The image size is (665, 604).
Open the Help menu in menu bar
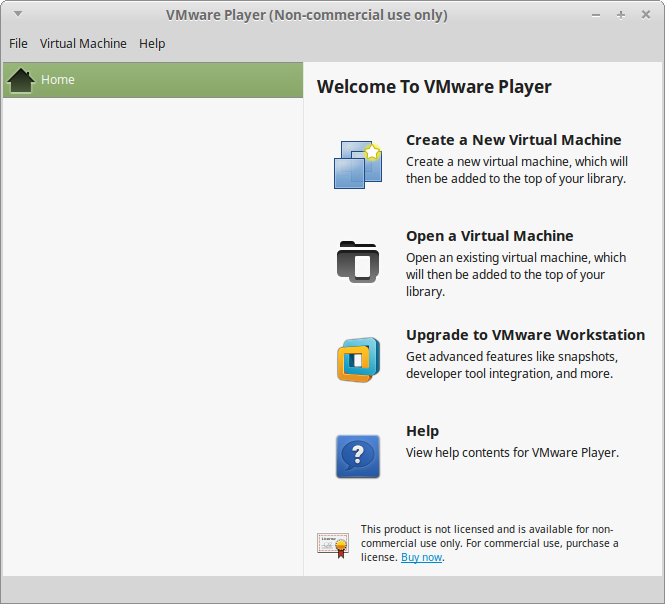[152, 44]
